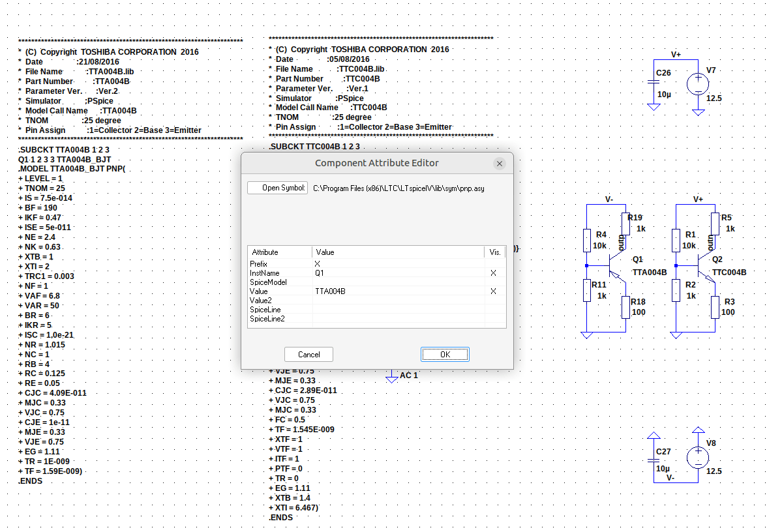Click the ground symbol below C26
767x532 pixels.
pos(654,107)
